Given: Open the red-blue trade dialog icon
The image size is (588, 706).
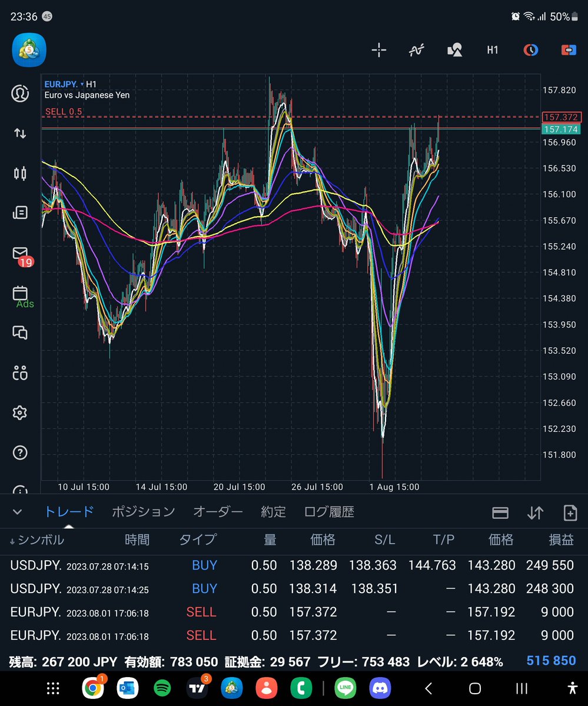Looking at the screenshot, I should [x=569, y=50].
